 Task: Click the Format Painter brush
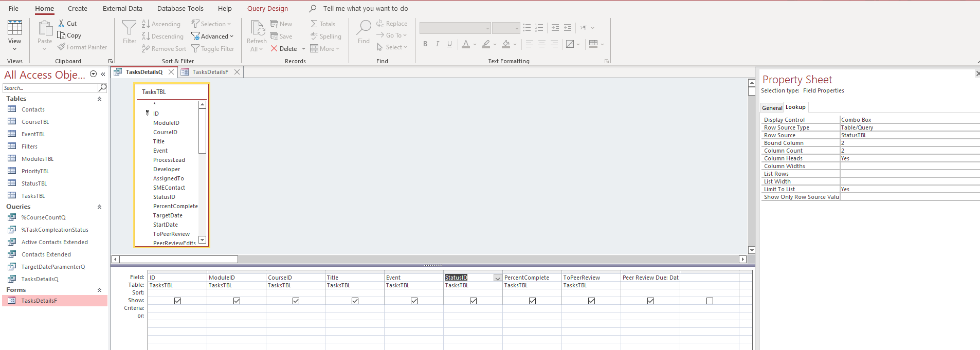61,47
